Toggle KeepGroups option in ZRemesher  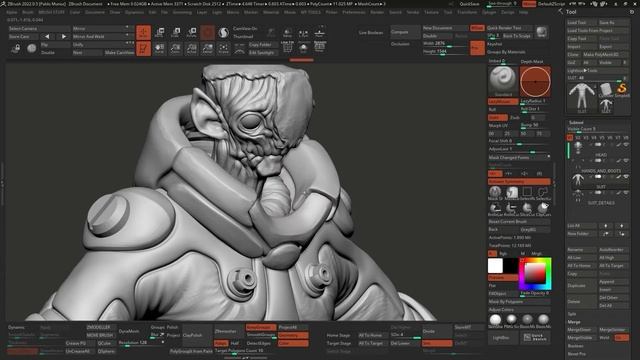click(x=260, y=327)
